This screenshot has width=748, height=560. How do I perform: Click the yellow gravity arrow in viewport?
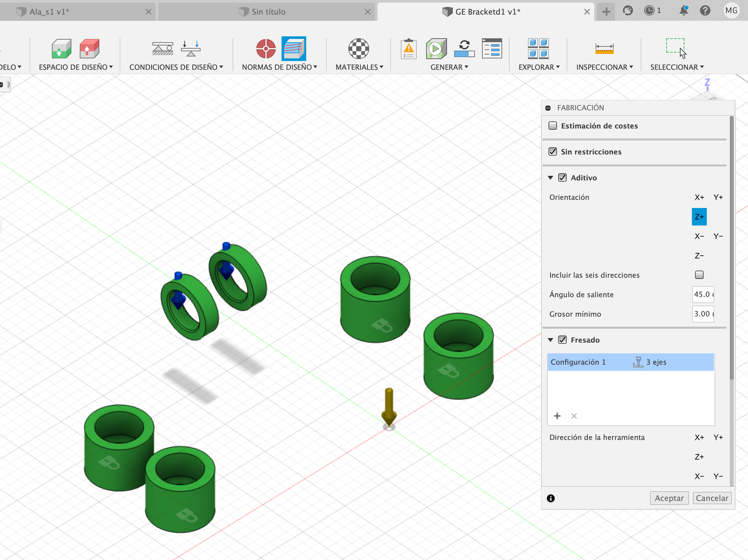[x=389, y=408]
